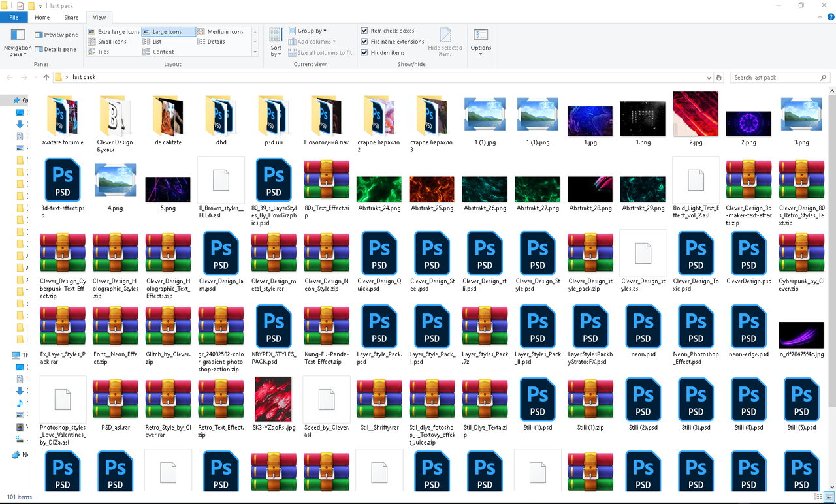The width and height of the screenshot is (836, 504).
Task: Toggle the Details pane
Action: coord(56,49)
